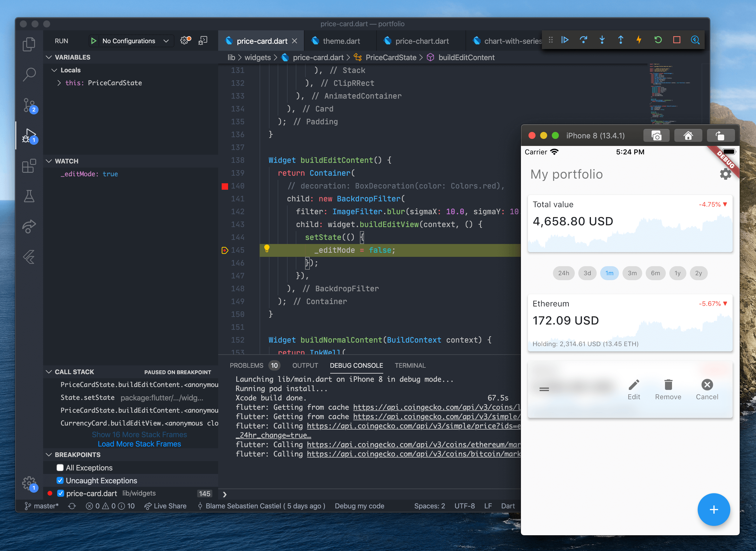Screen dimensions: 756x551
Task: Open Source Control in activity bar
Action: tap(29, 105)
